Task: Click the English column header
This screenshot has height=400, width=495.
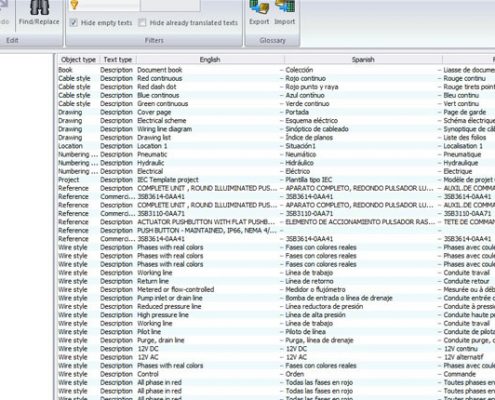Action: click(x=210, y=60)
